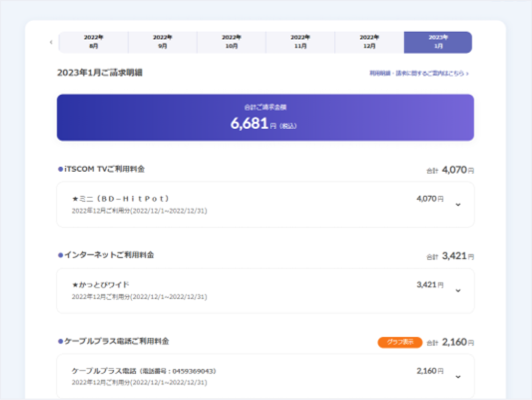532x400 pixels.
Task: Click the internet section total 合計 3,421円
Action: click(x=450, y=256)
